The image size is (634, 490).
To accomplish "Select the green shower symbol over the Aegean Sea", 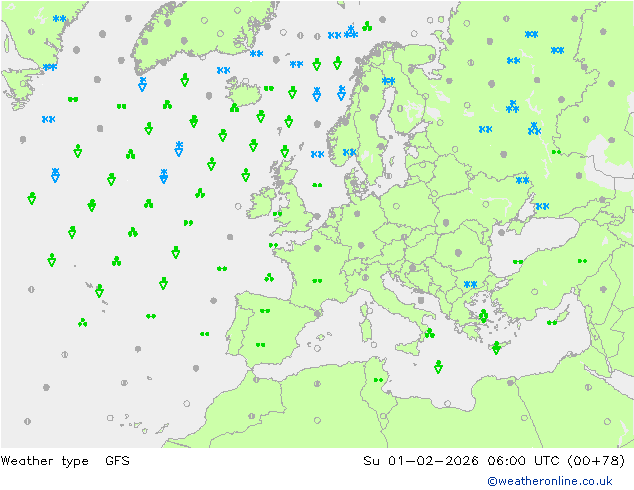I will point(483,316).
